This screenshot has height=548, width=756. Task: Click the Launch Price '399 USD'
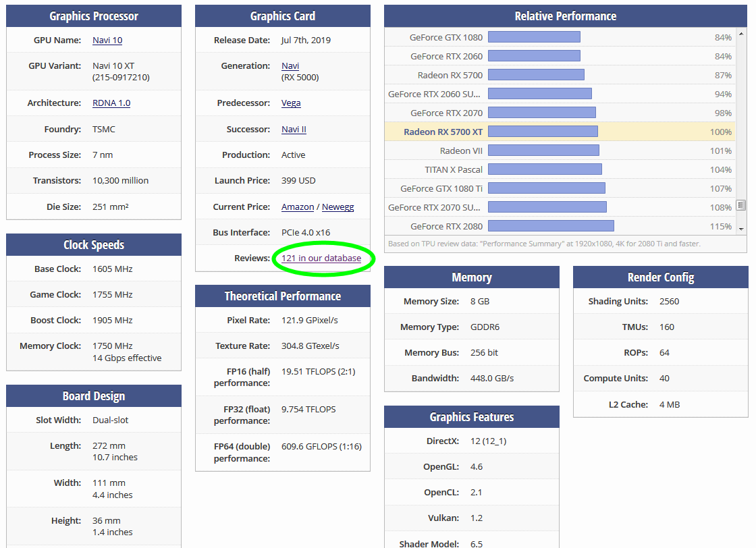[x=298, y=180]
